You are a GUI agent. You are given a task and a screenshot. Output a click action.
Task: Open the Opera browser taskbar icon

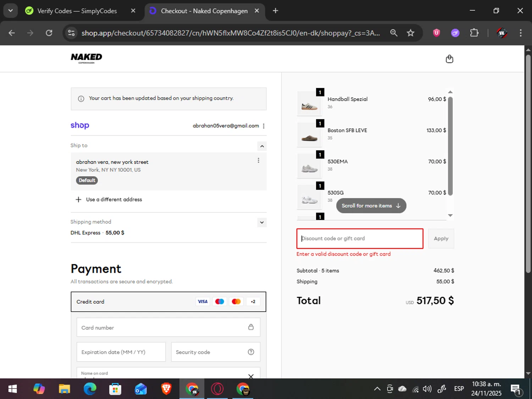(x=217, y=389)
